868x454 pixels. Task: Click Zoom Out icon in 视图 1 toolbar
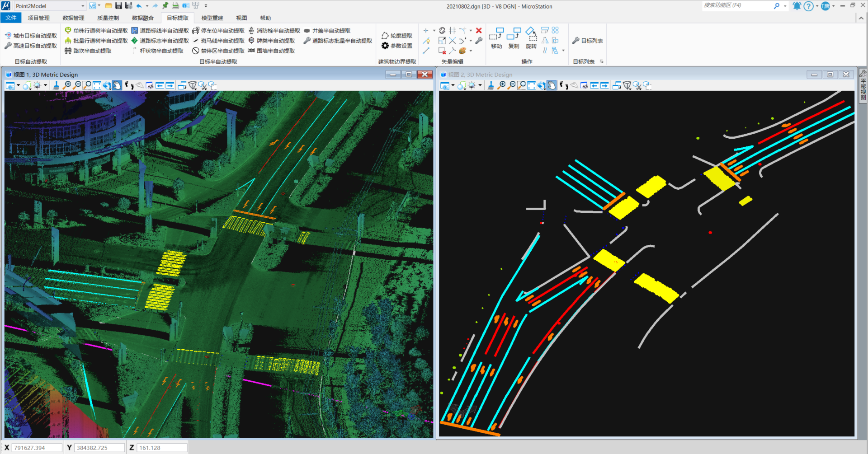click(77, 85)
